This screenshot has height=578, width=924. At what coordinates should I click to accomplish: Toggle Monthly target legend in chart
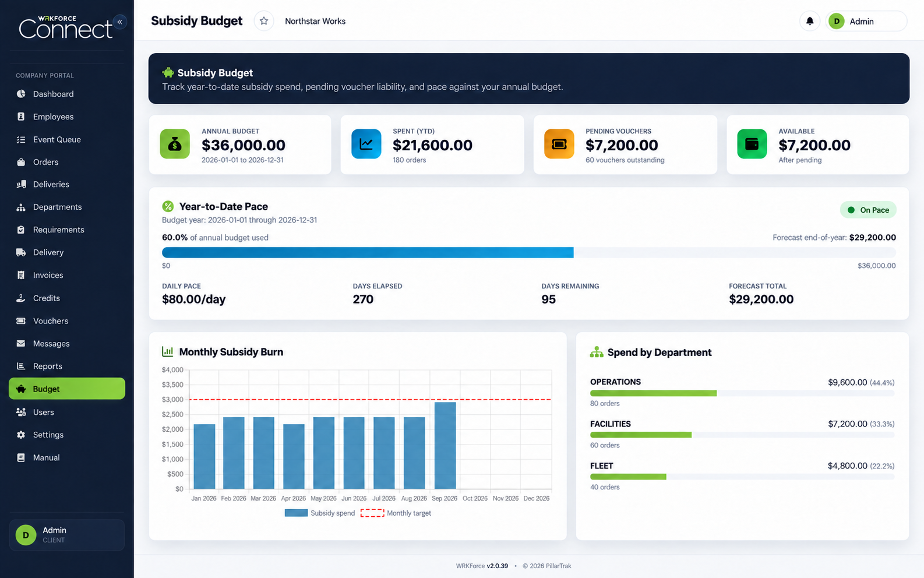[396, 513]
